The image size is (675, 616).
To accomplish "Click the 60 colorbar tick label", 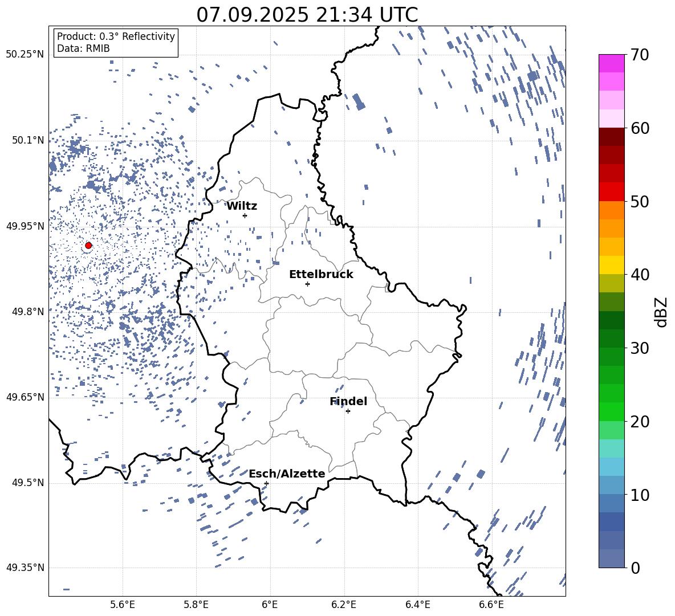I will click(640, 128).
